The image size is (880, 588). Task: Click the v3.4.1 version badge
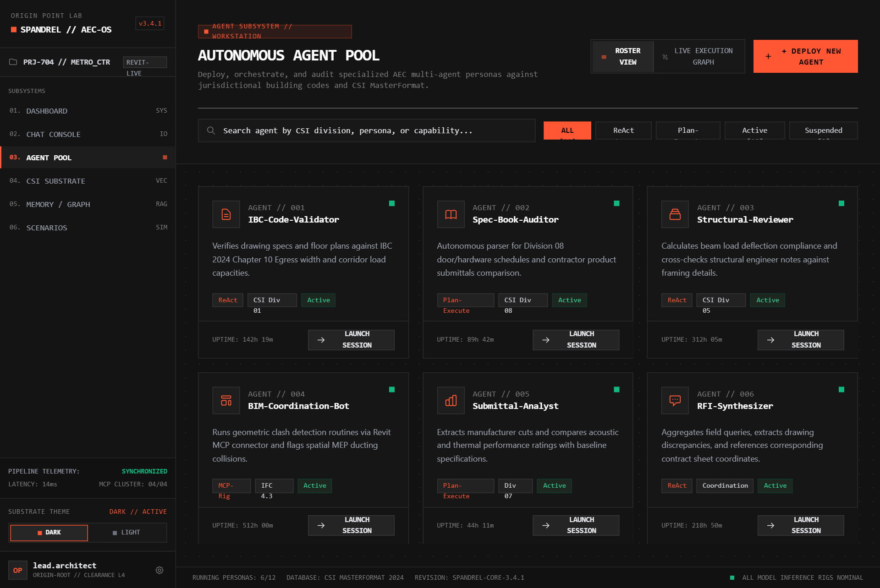coord(150,23)
